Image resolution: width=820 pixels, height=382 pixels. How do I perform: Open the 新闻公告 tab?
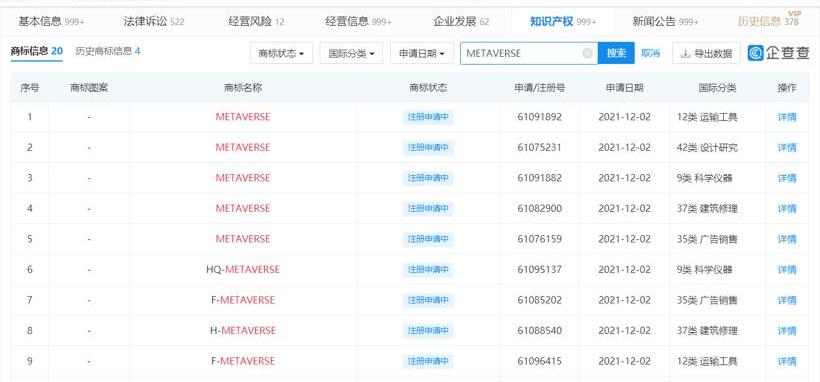click(x=665, y=22)
